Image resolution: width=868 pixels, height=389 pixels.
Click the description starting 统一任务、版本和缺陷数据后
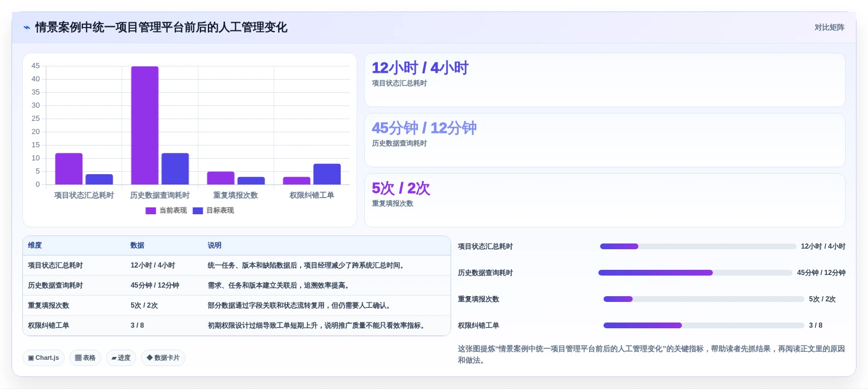tap(307, 265)
